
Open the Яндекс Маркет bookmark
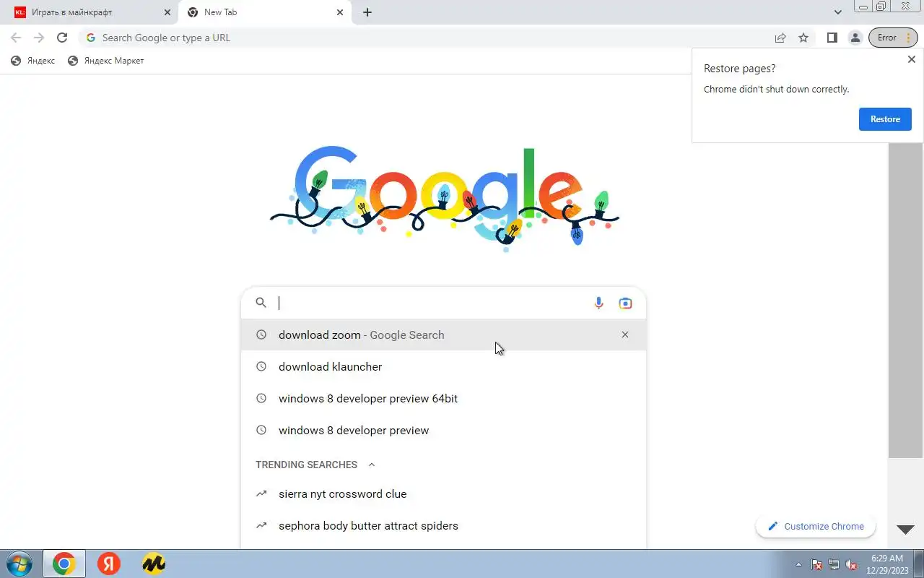105,61
